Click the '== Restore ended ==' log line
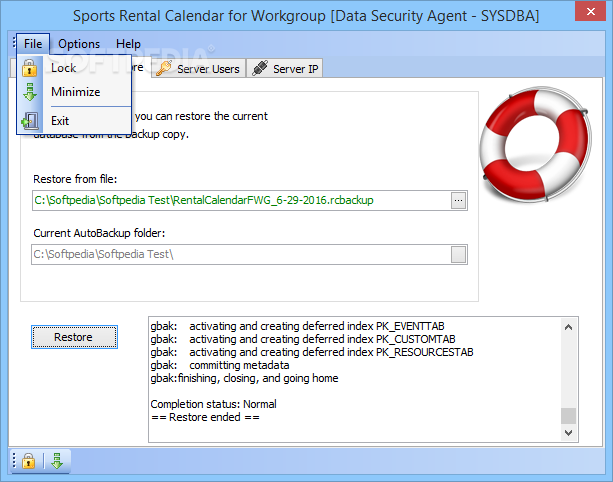The image size is (613, 482). point(205,417)
